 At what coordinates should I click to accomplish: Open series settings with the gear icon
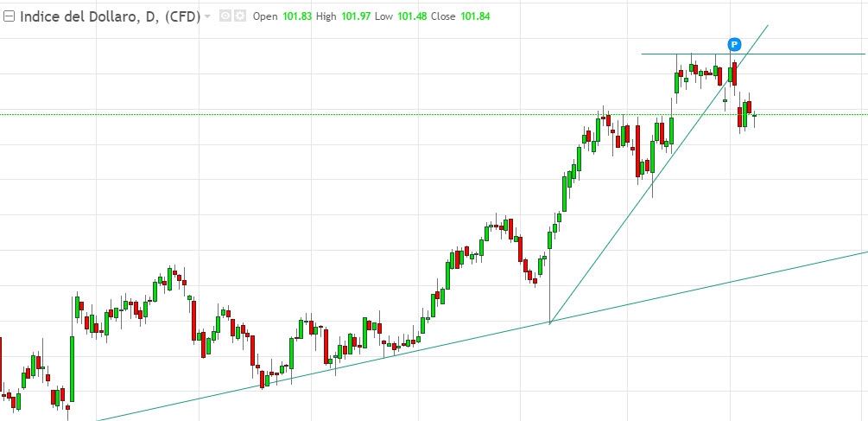pos(239,16)
